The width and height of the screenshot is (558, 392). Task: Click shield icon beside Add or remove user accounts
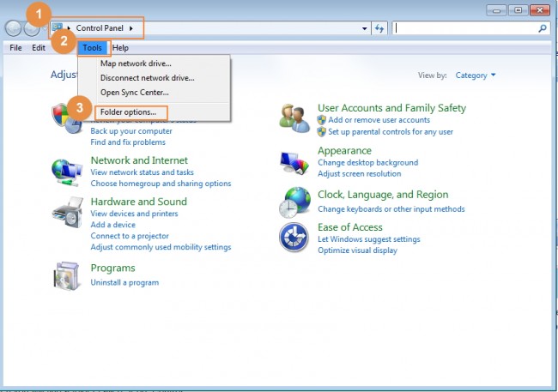322,120
